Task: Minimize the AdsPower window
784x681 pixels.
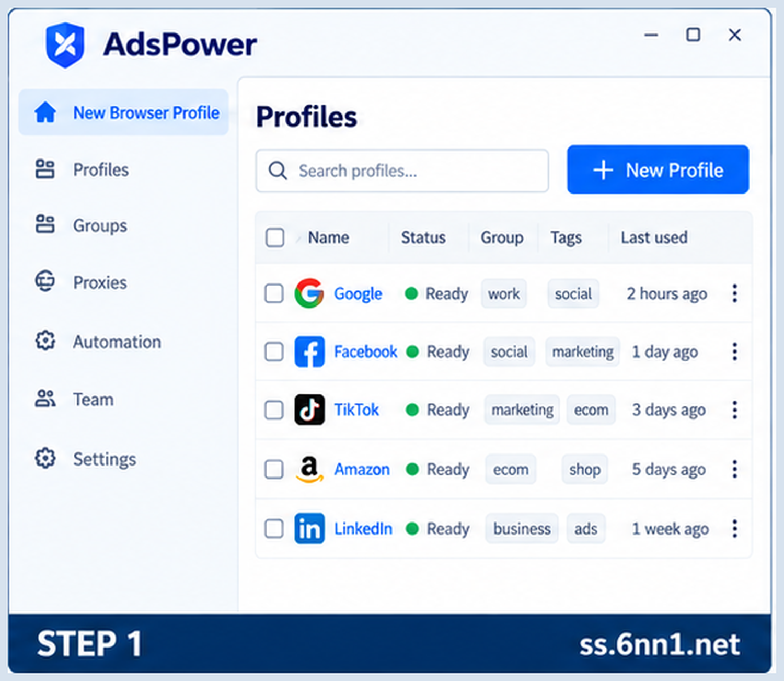Action: point(651,35)
